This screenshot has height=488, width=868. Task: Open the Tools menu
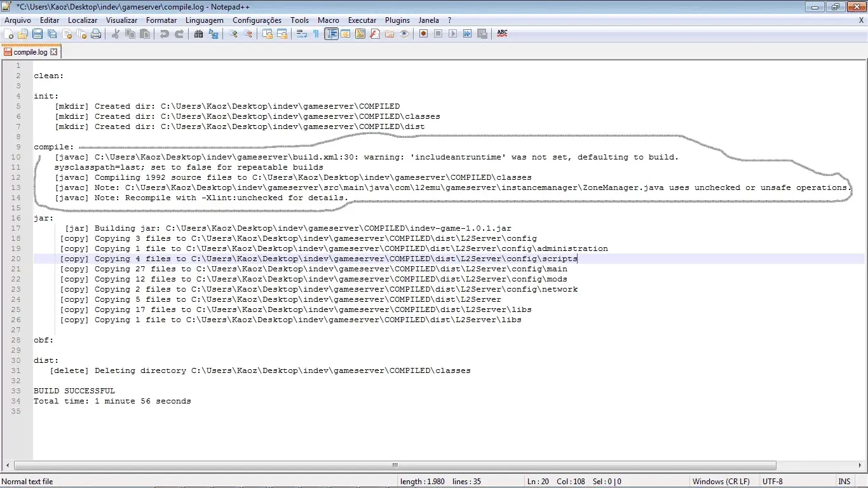click(x=300, y=20)
